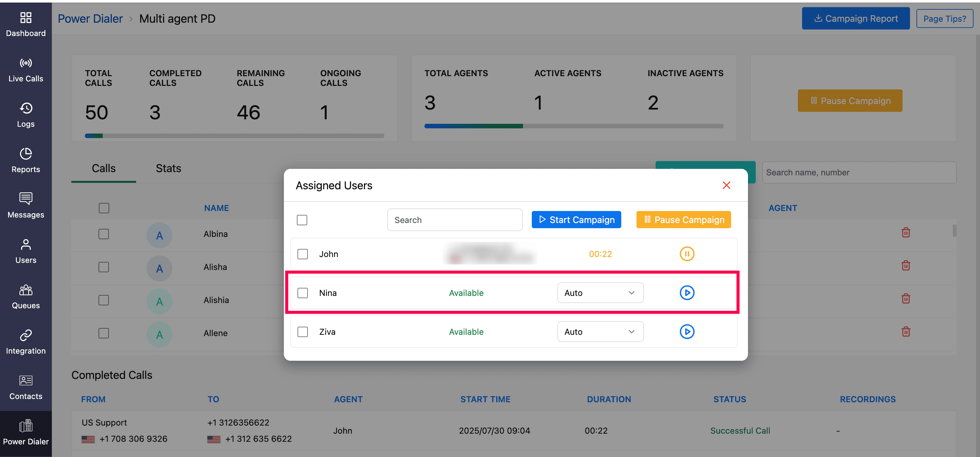980x457 pixels.
Task: Download the Campaign Report
Action: click(855, 19)
